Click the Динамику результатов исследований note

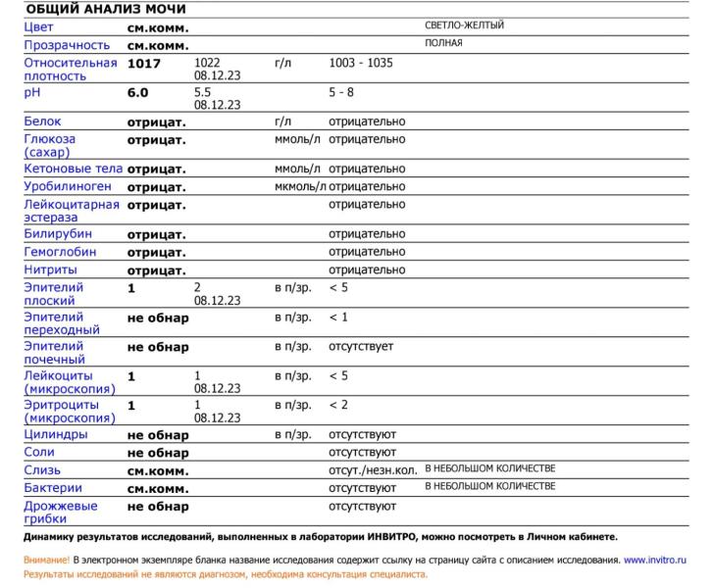321,537
